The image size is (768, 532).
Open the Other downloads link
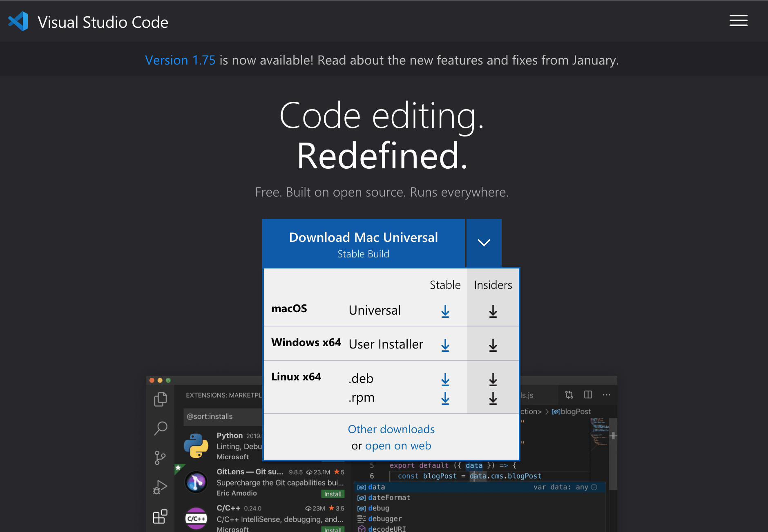point(391,429)
